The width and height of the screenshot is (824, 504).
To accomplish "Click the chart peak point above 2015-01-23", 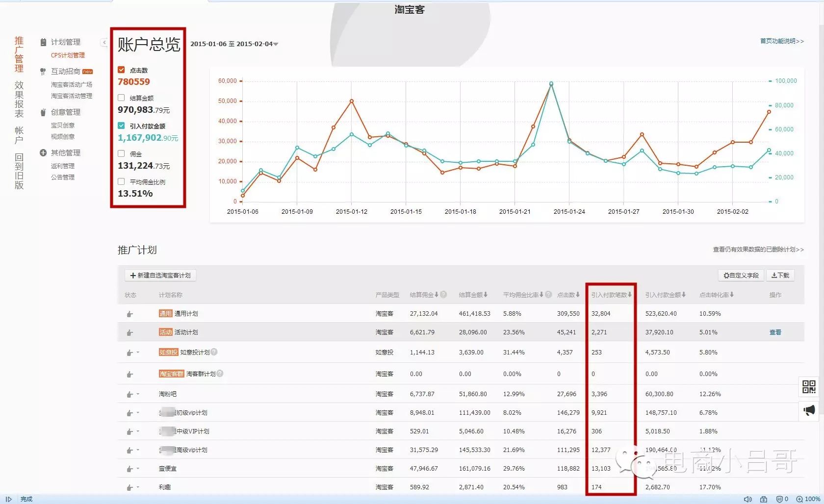I will tap(551, 84).
